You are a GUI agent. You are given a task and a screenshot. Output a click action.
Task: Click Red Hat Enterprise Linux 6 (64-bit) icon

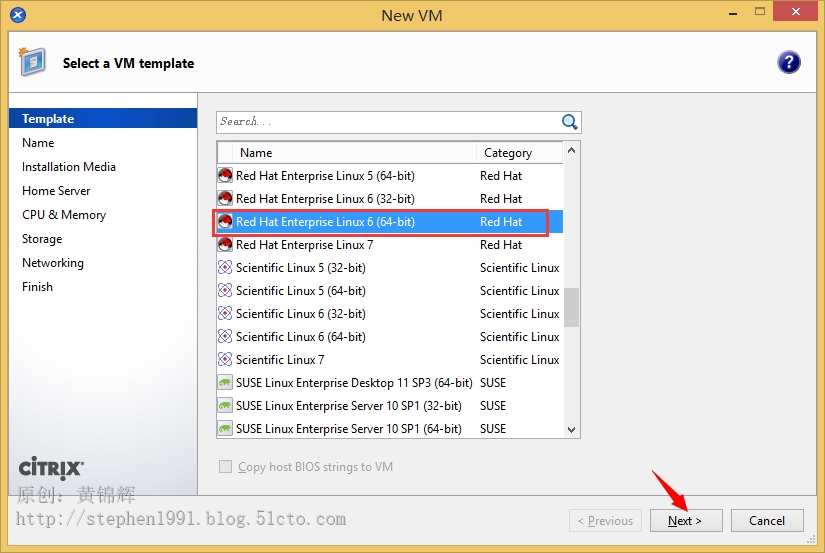pos(225,222)
